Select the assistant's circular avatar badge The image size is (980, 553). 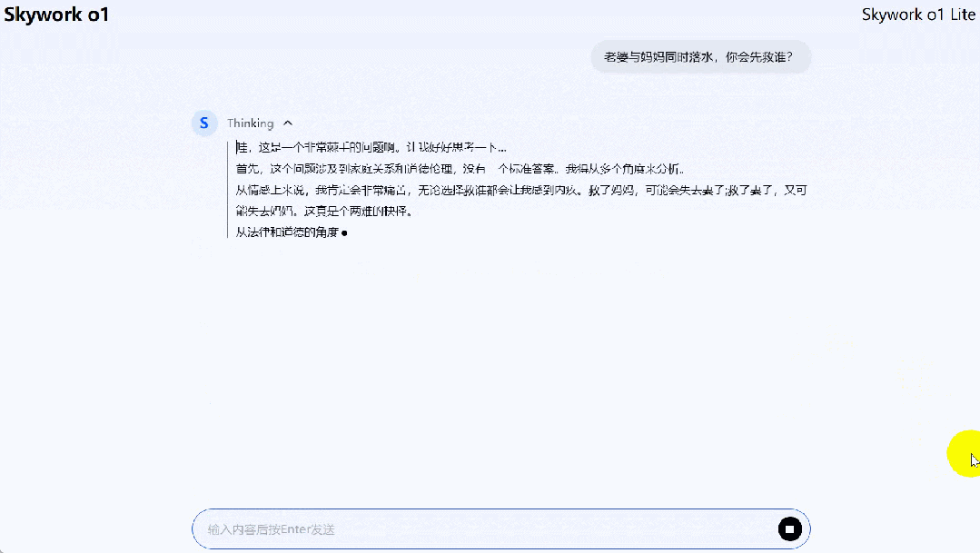click(204, 123)
